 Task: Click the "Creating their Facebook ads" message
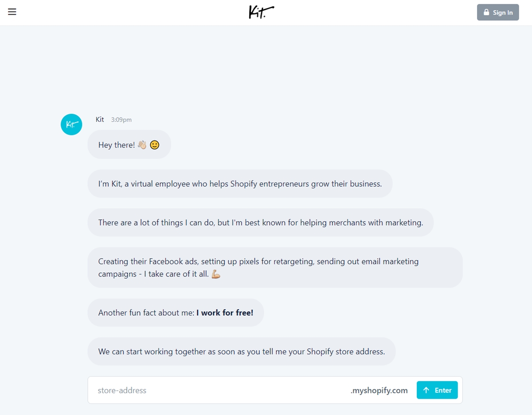pyautogui.click(x=258, y=268)
